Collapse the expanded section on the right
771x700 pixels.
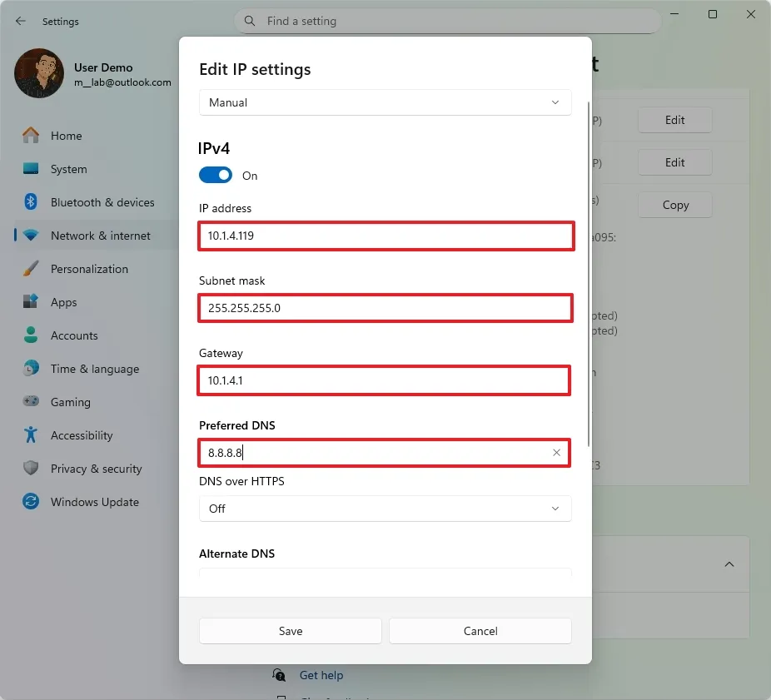[x=729, y=563]
